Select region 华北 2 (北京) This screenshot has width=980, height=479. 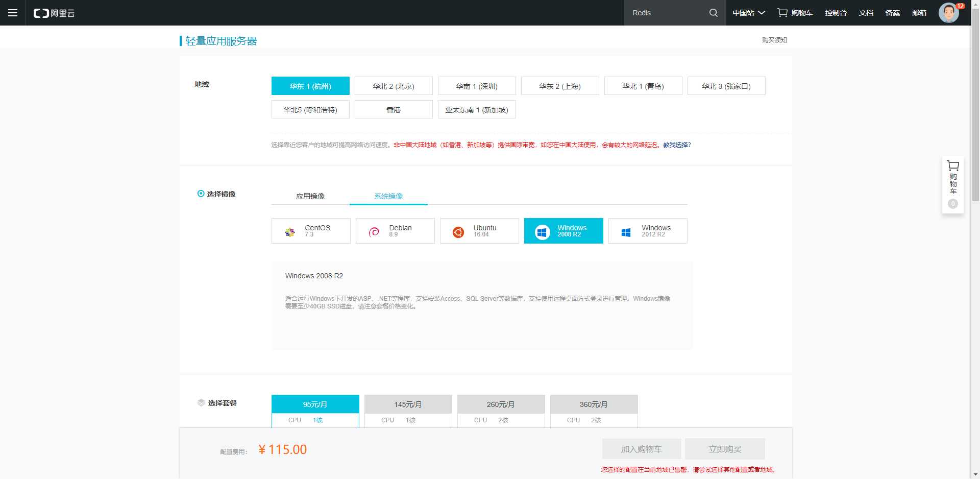pyautogui.click(x=394, y=86)
